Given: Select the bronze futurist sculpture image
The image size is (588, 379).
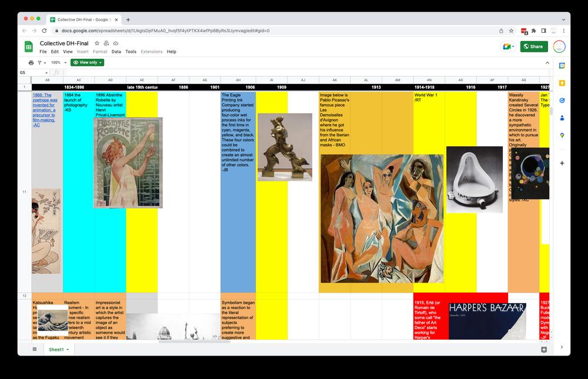Looking at the screenshot, I should [x=285, y=147].
